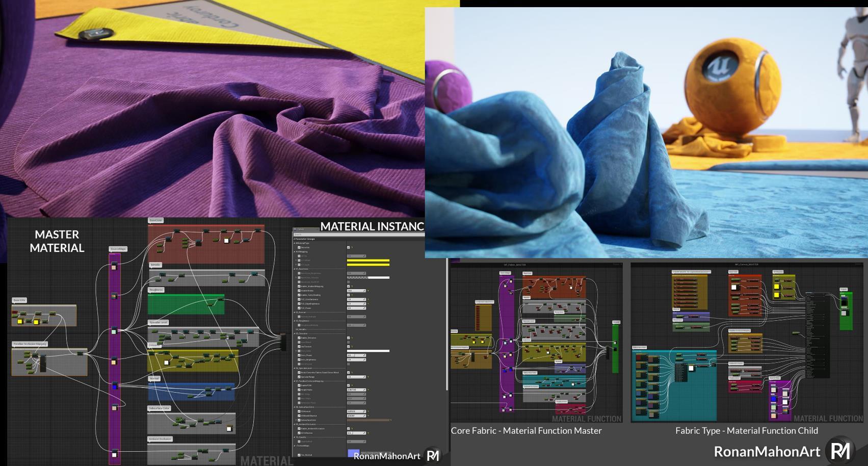The image size is (868, 466).
Task: Click the RM logo in the bottom-right corner
Action: (x=840, y=451)
